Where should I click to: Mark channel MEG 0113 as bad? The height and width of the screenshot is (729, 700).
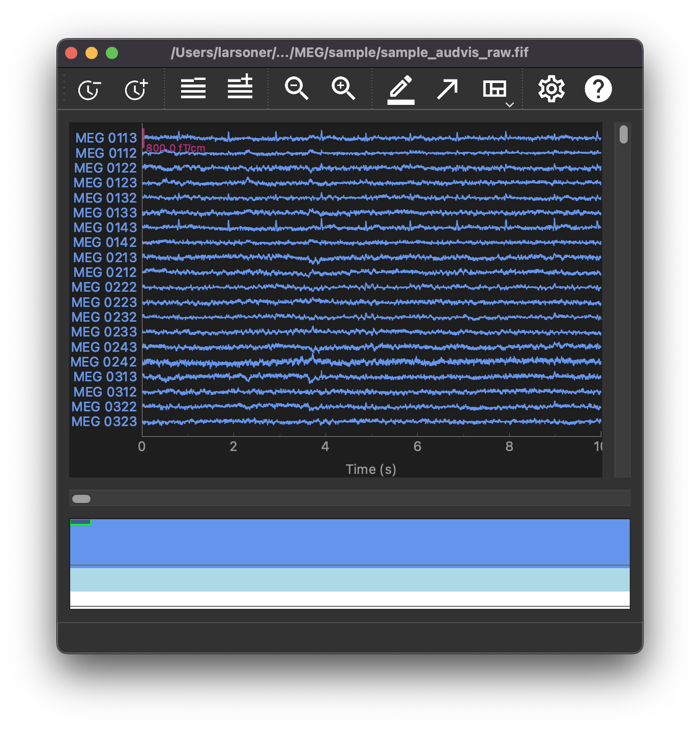pyautogui.click(x=105, y=137)
